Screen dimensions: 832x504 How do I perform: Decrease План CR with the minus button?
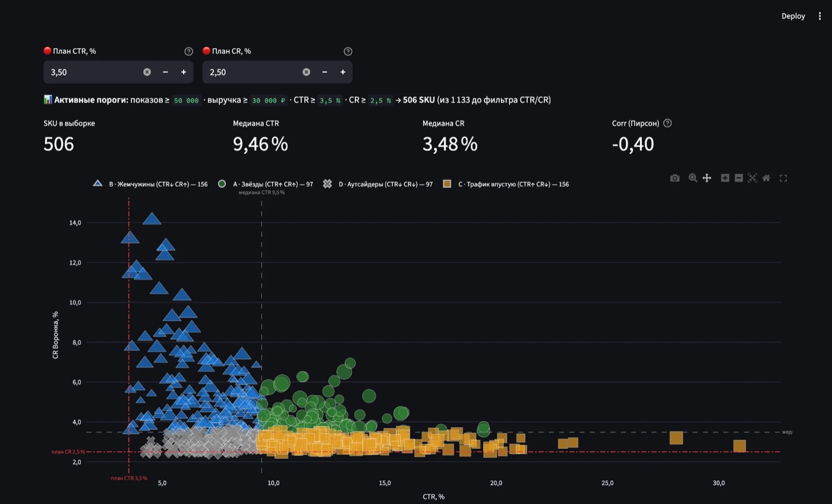[324, 72]
